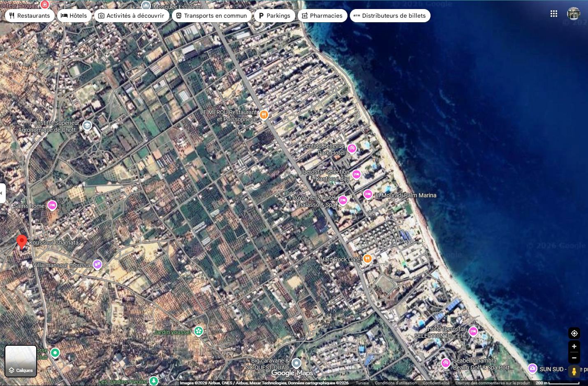Switch map type via Calques thumbnail
This screenshot has height=386, width=588.
21,361
